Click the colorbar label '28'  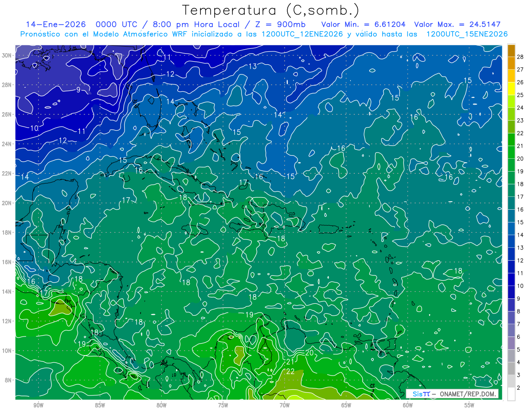(520, 56)
